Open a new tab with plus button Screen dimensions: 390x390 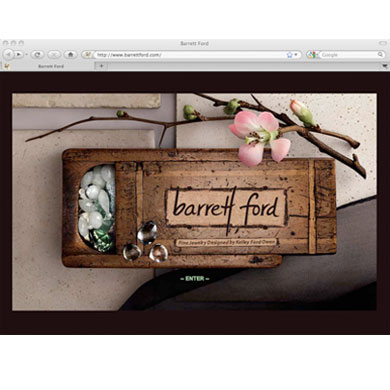[101, 66]
